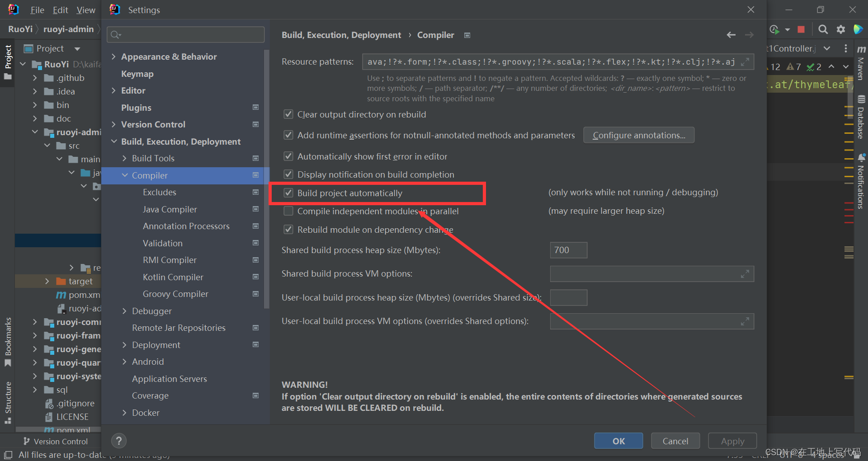The height and width of the screenshot is (461, 868).
Task: Open the Edit menu
Action: (x=60, y=10)
